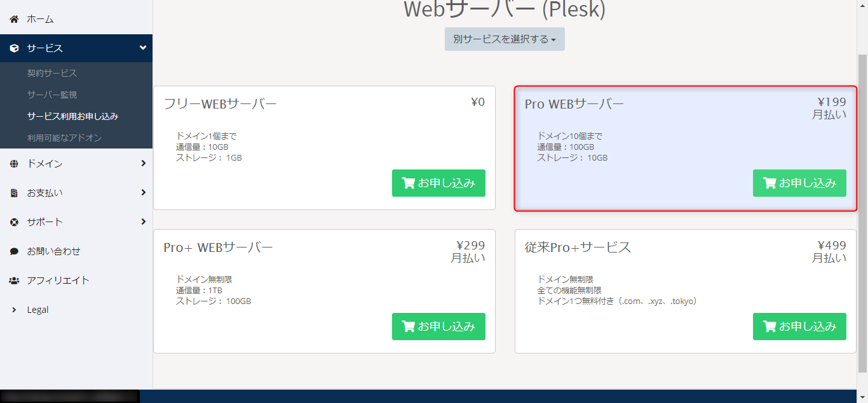Click the ドメイン1個まで text
Screen dimensions: 868x403
coord(207,136)
